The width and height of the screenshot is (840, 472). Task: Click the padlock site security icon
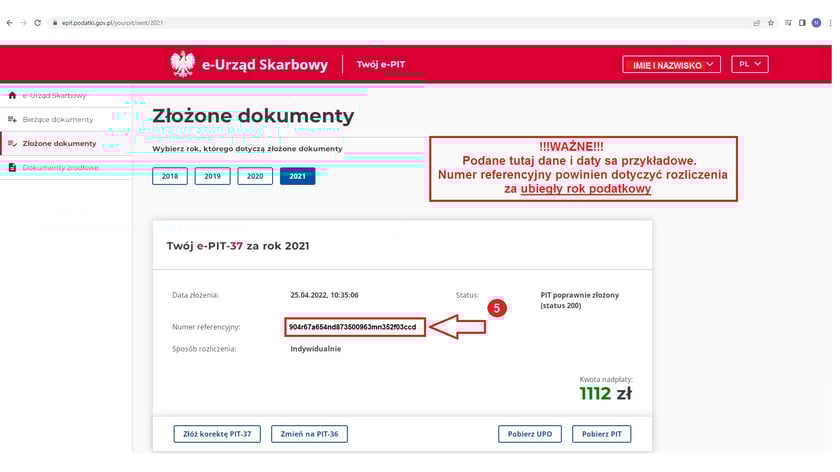(x=55, y=23)
